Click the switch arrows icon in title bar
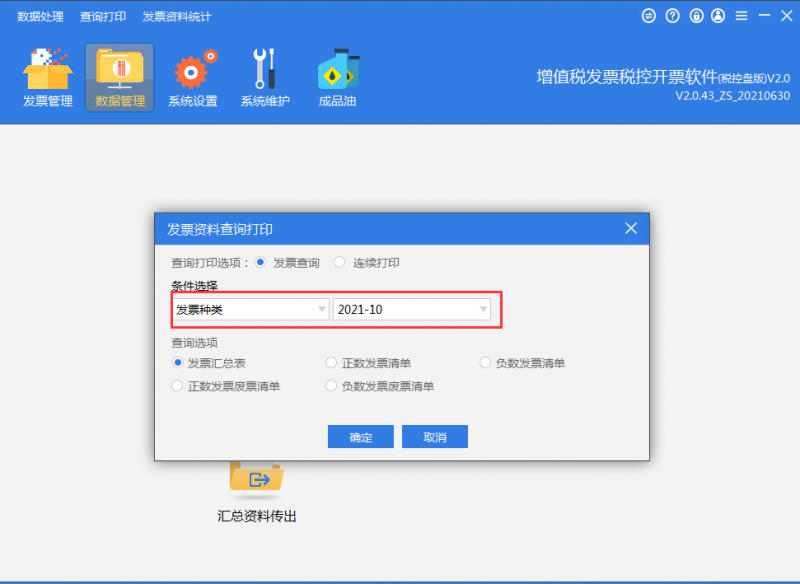This screenshot has width=800, height=584. (648, 16)
